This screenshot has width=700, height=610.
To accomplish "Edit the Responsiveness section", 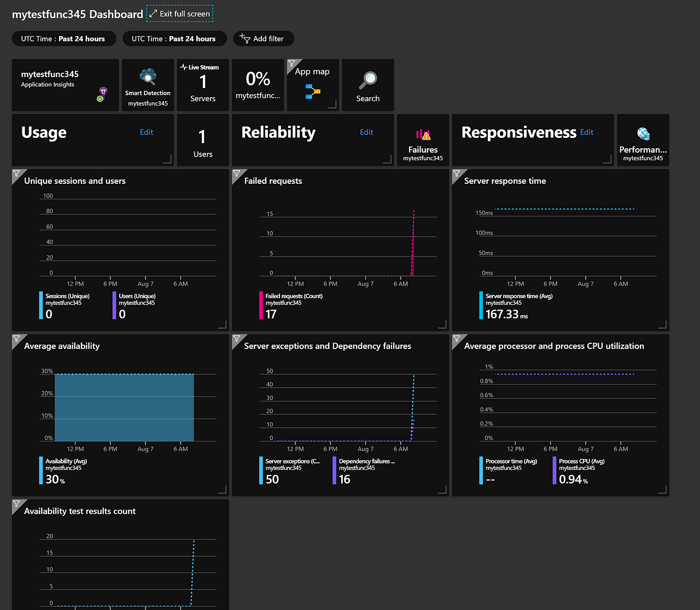I will (x=586, y=132).
